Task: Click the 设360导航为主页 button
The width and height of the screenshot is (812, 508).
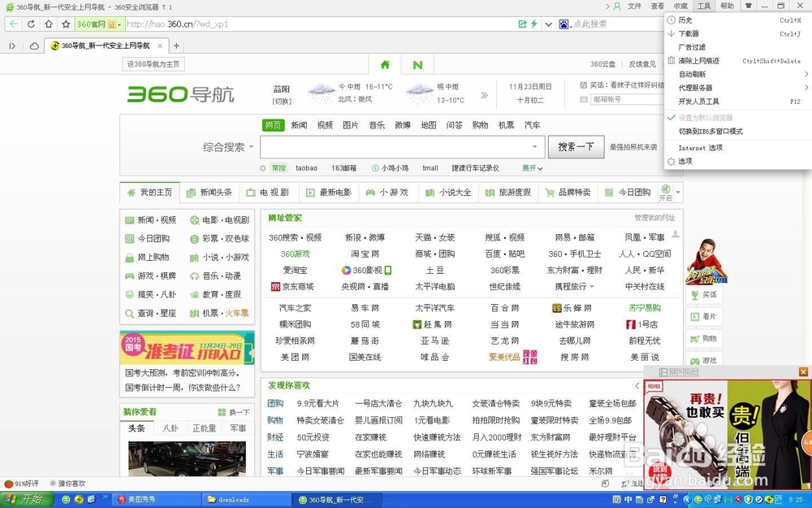Action: (x=153, y=64)
